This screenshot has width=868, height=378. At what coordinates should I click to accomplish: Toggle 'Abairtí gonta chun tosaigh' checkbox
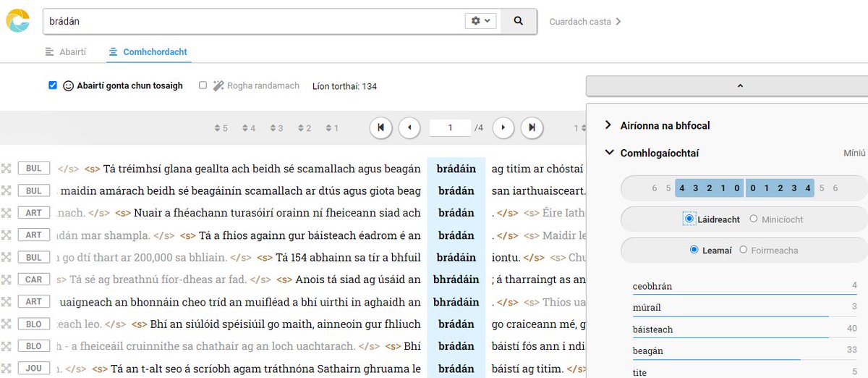coord(53,85)
